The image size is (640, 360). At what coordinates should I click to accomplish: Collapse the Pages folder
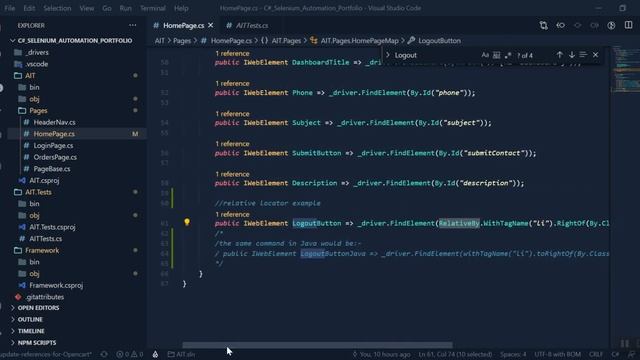click(38, 111)
